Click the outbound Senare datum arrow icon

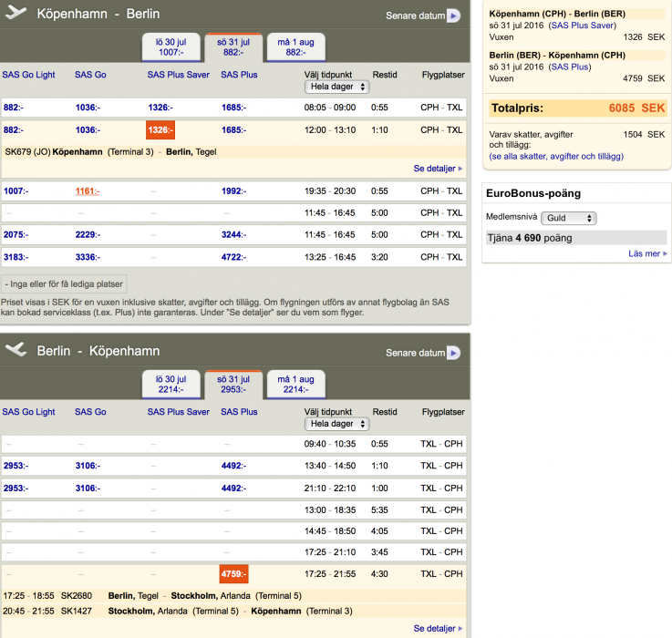(453, 15)
